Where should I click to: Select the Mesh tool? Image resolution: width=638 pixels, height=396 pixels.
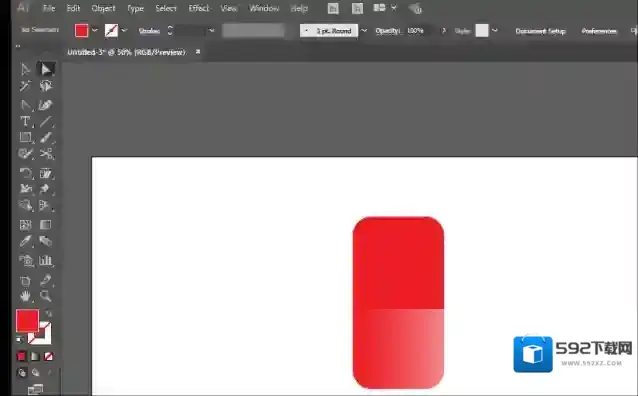click(x=25, y=225)
